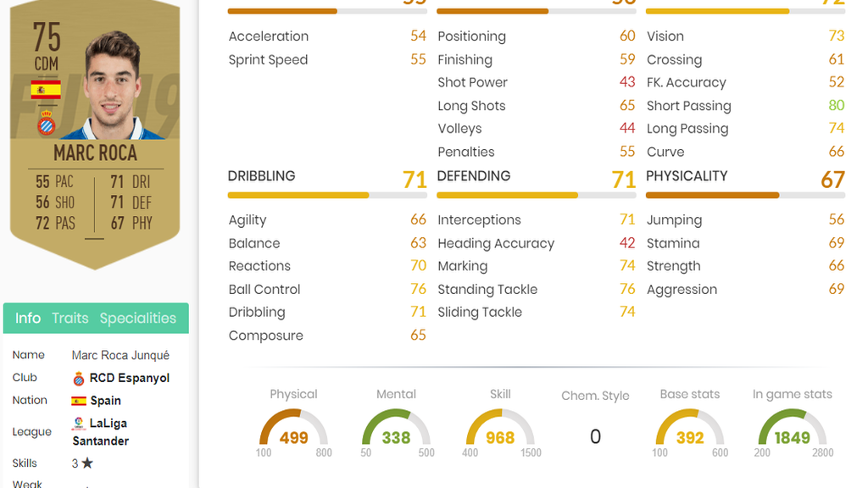Screen dimensions: 868x488
Task: Open the Traits tab
Action: (70, 319)
